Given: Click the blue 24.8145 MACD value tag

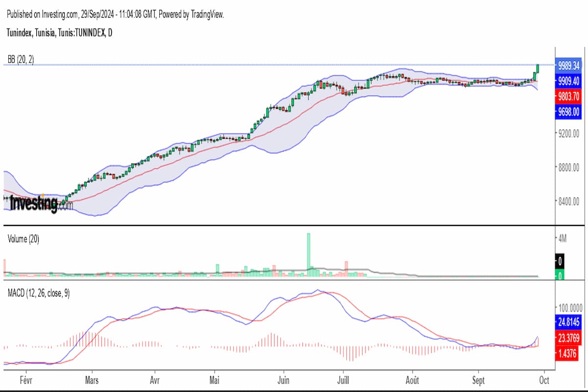Looking at the screenshot, I should point(568,322).
